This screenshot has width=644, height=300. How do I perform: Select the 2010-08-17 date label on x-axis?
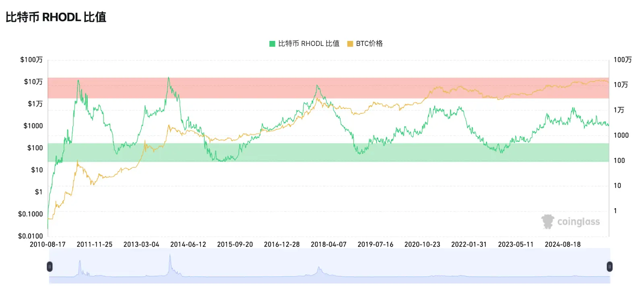pyautogui.click(x=47, y=244)
